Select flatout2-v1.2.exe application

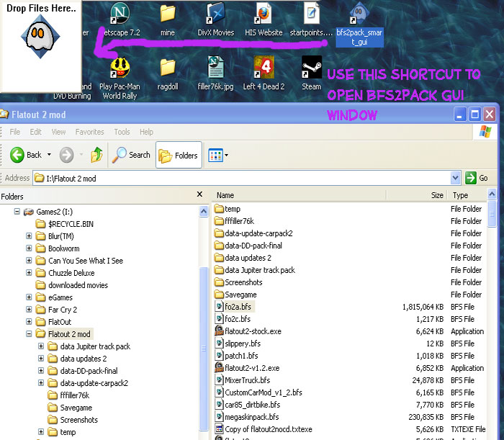(247, 368)
